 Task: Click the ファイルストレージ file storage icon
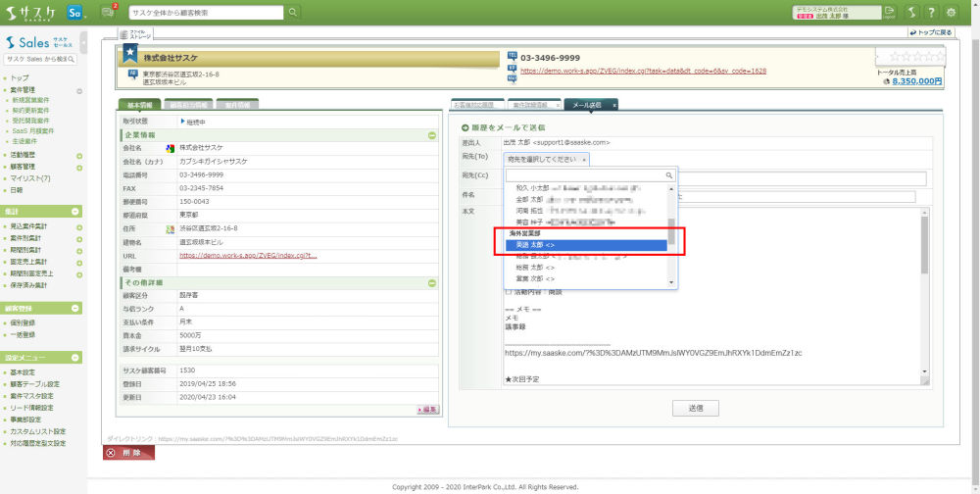(122, 34)
